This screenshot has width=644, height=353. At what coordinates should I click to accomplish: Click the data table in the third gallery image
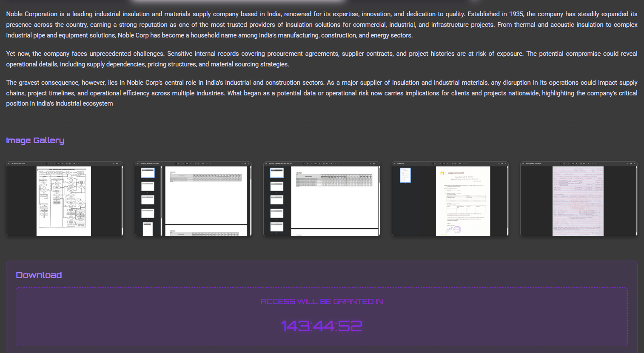pyautogui.click(x=334, y=180)
